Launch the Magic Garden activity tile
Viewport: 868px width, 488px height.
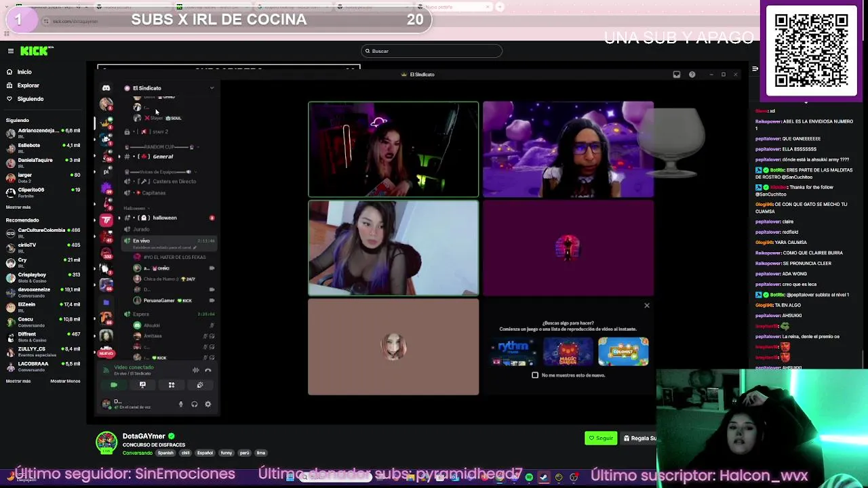point(568,351)
